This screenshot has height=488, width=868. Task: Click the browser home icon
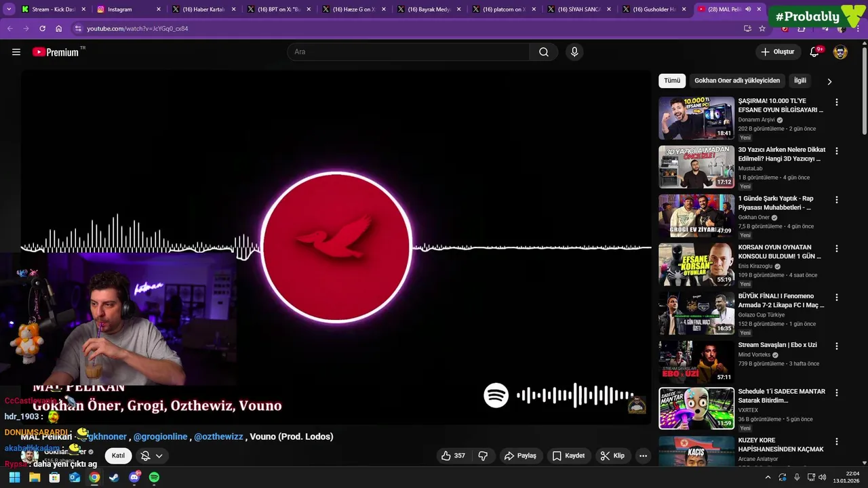[x=59, y=28]
